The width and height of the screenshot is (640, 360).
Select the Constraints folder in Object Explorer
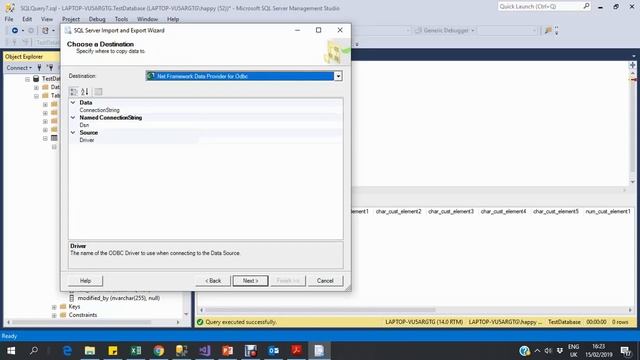click(83, 315)
